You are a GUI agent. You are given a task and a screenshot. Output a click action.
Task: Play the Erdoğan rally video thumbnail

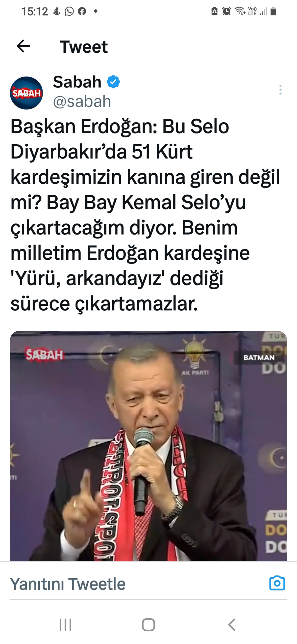148,446
